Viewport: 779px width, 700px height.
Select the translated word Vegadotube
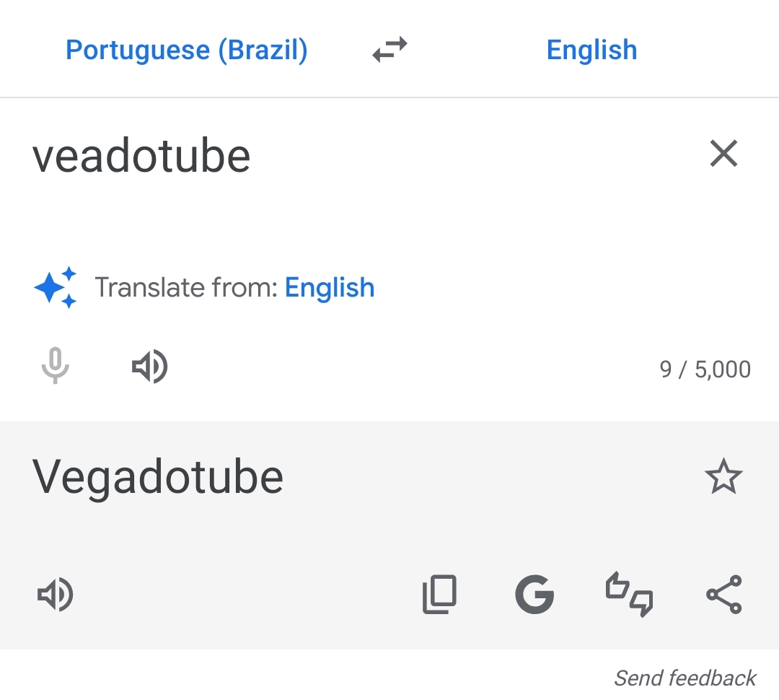(158, 478)
